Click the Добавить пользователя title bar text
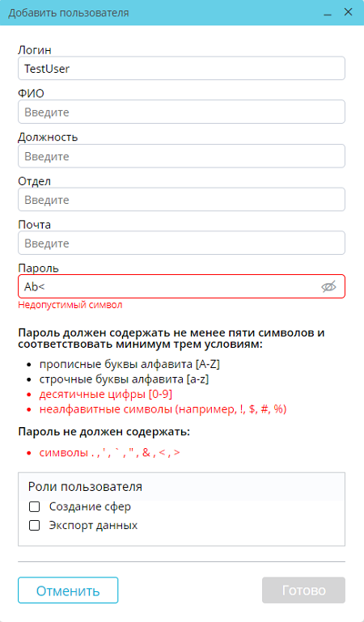The height and width of the screenshot is (622, 364). click(x=69, y=13)
